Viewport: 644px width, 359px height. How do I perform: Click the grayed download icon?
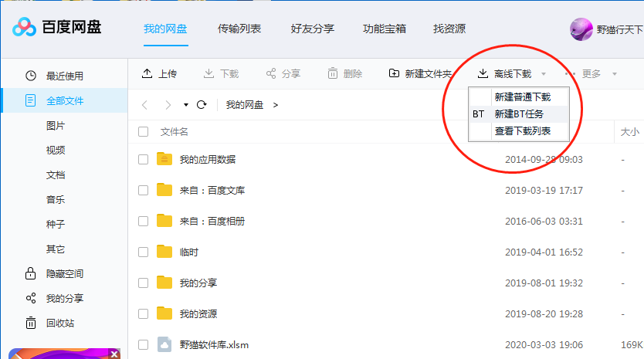pos(208,73)
